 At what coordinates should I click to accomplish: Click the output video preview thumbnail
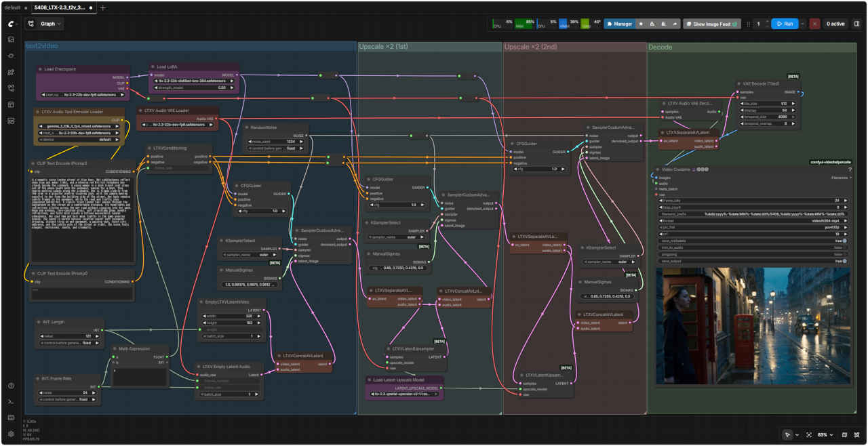752,325
